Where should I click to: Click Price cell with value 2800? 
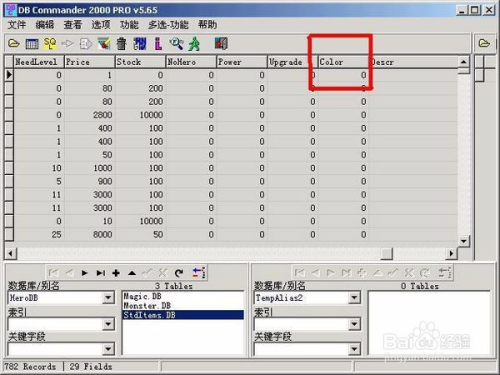(90, 115)
